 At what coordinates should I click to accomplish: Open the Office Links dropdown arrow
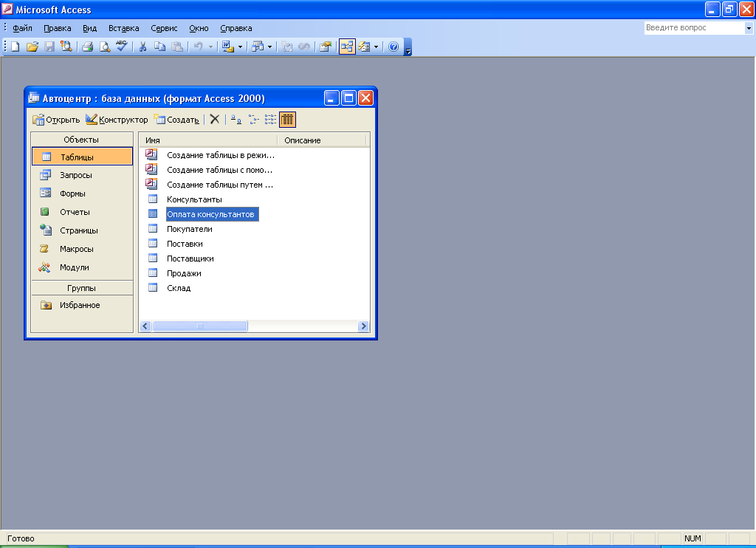pyautogui.click(x=240, y=47)
